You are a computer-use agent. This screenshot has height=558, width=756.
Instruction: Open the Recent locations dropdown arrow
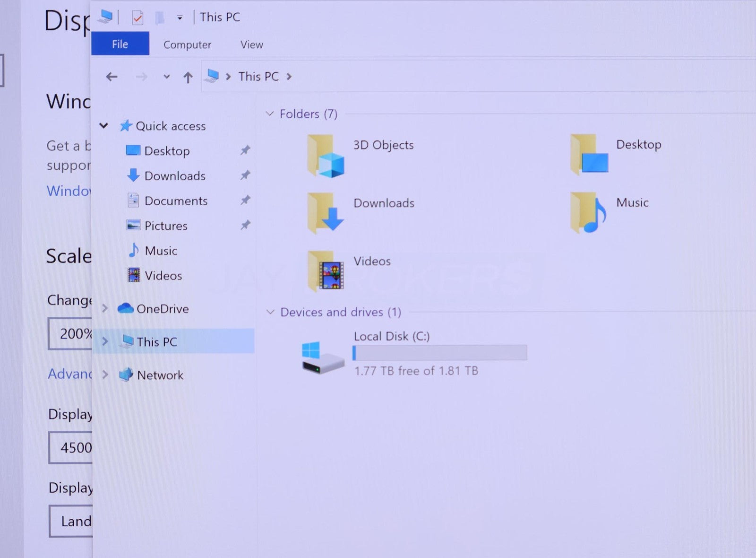click(166, 77)
